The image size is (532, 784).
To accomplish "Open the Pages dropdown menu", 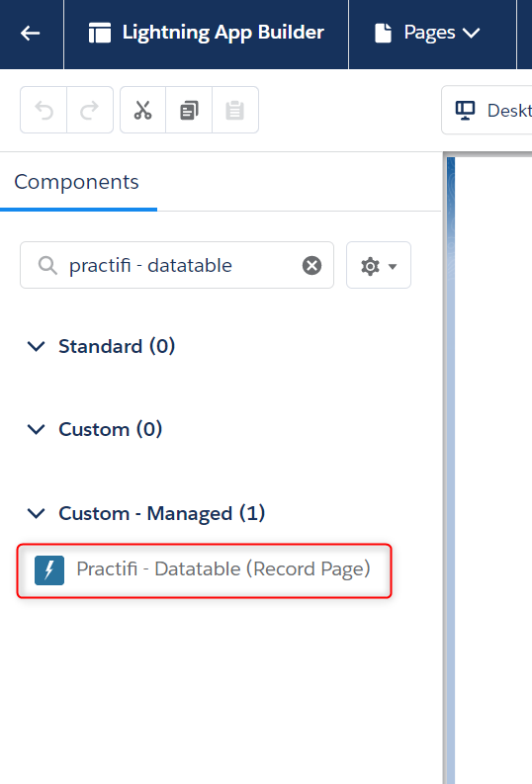I will (x=427, y=34).
